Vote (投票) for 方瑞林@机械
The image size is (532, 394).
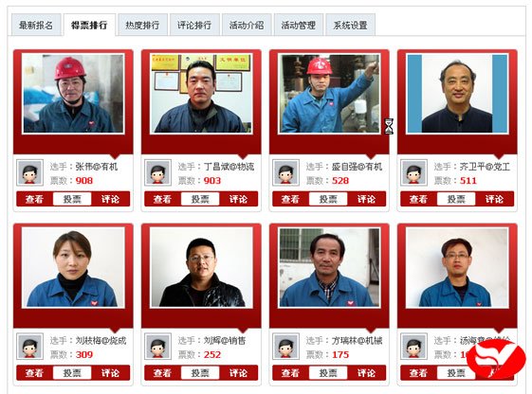tap(328, 373)
